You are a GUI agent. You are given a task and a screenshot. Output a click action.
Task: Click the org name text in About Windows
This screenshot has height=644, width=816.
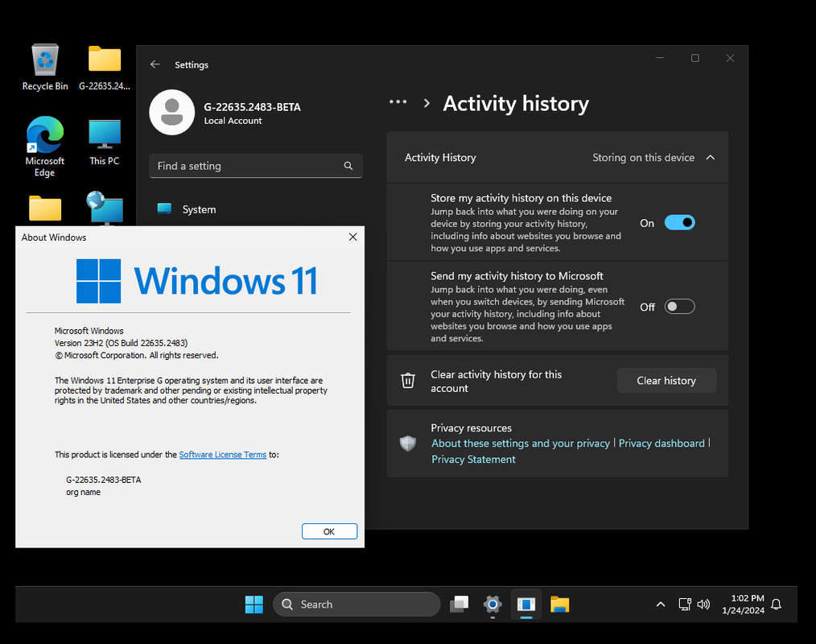tap(83, 492)
